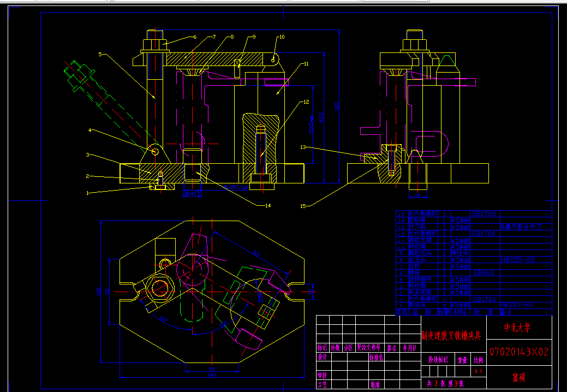Screen dimensions: 567x392
Task: Click part name 辅助压头 in row 9
Action: coord(420,253)
